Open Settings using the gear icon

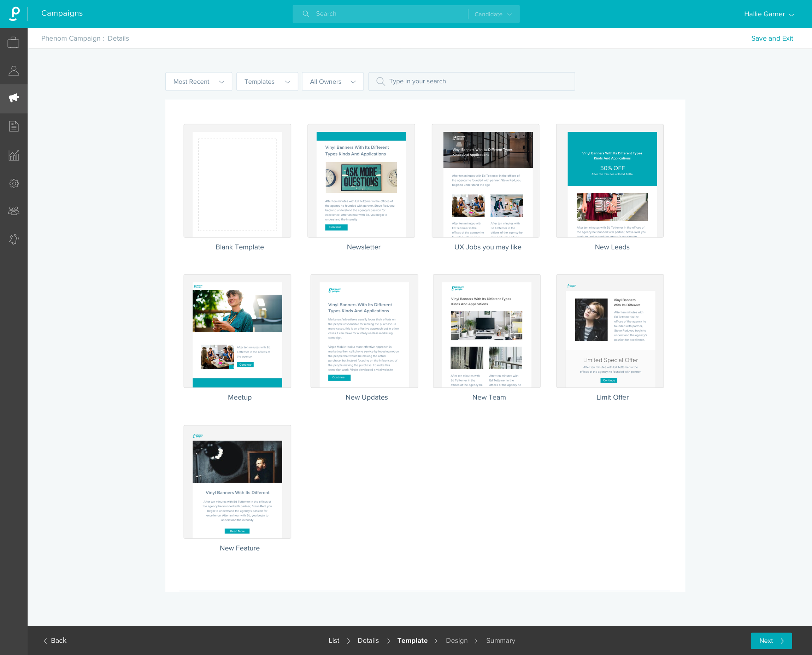[x=13, y=183]
